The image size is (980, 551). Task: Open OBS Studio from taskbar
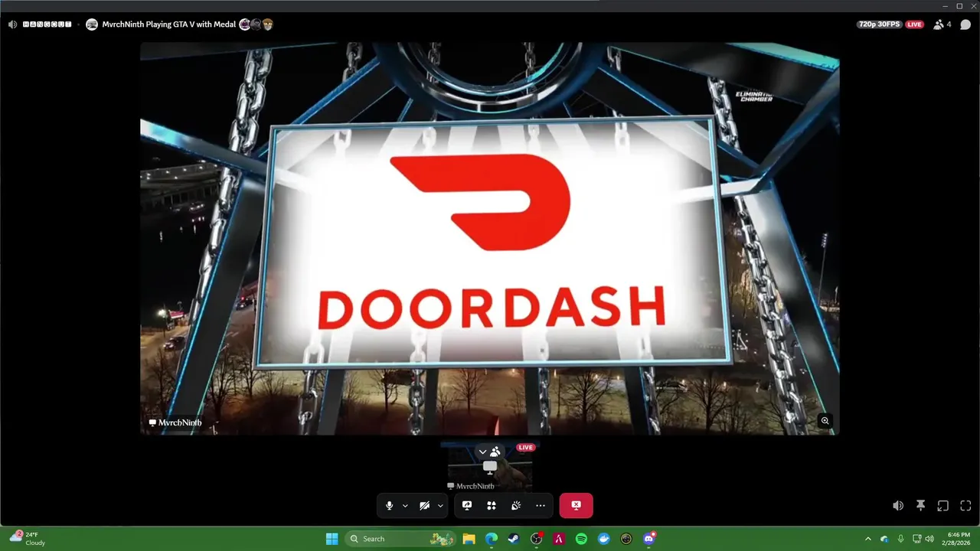[x=537, y=539]
